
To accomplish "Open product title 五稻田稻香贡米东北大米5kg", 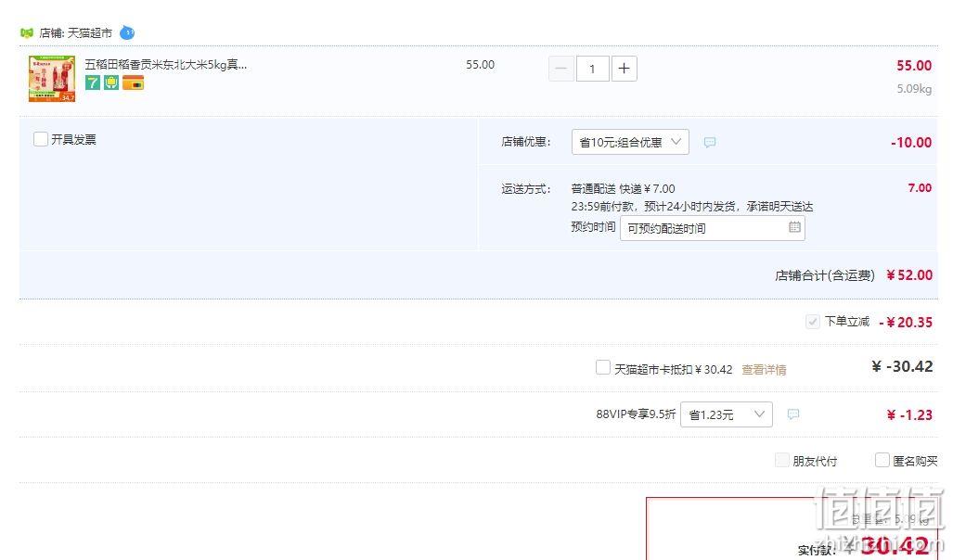I will (x=166, y=64).
